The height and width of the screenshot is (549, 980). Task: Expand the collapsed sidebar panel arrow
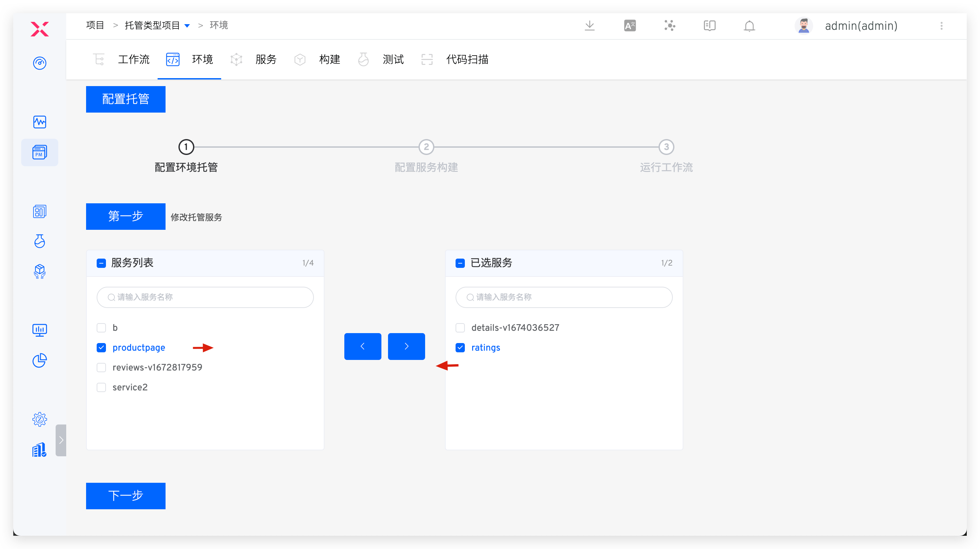pyautogui.click(x=61, y=440)
